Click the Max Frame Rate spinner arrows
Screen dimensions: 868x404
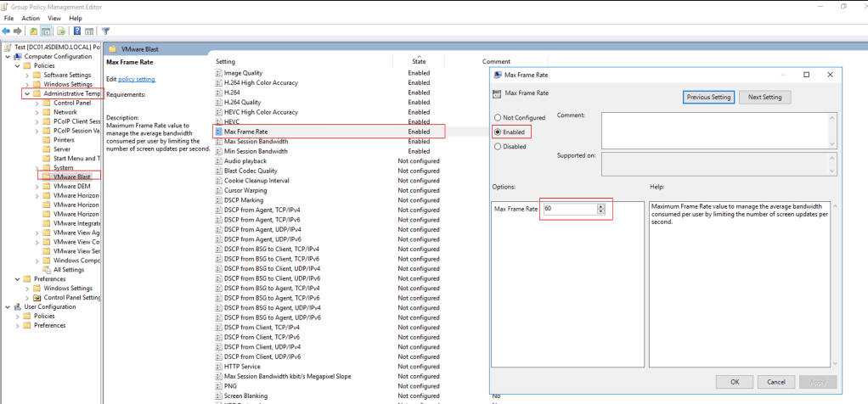602,208
